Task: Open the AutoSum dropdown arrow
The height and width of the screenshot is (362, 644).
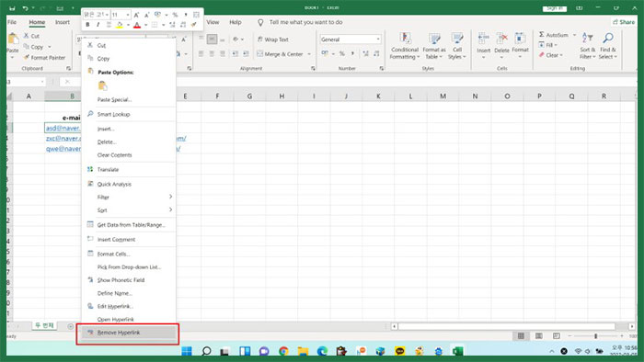Action: (574, 35)
